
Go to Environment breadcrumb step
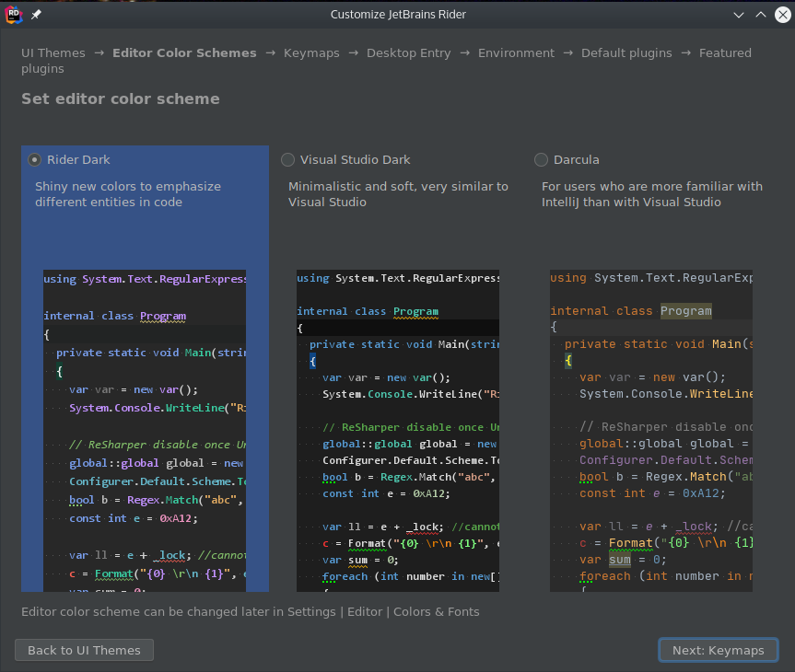516,53
